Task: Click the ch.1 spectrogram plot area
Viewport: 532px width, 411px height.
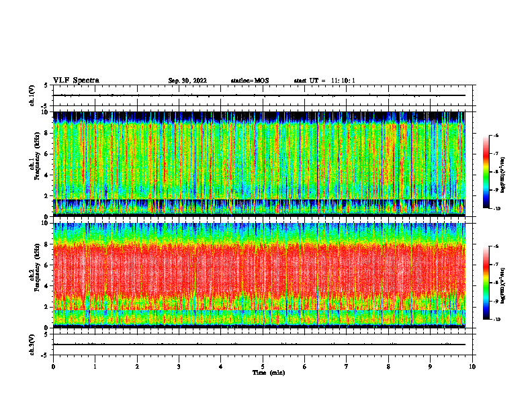Action: [259, 164]
